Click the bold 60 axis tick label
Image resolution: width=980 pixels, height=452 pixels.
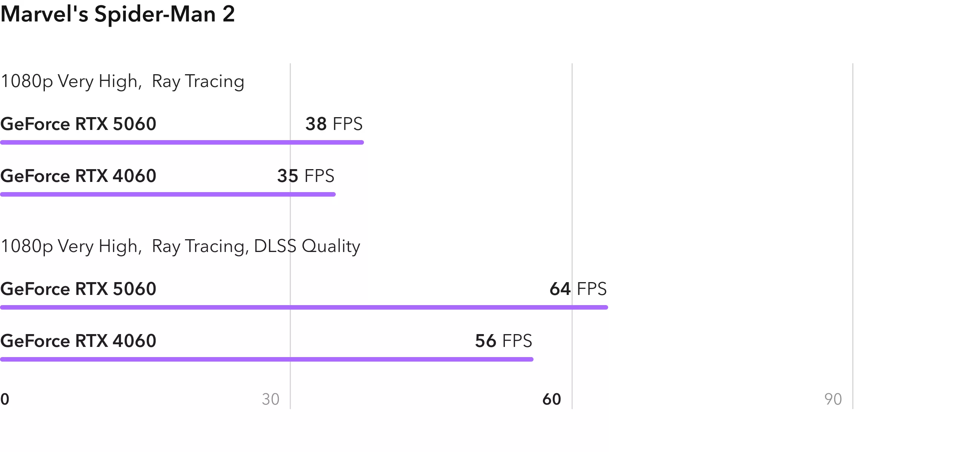(552, 399)
